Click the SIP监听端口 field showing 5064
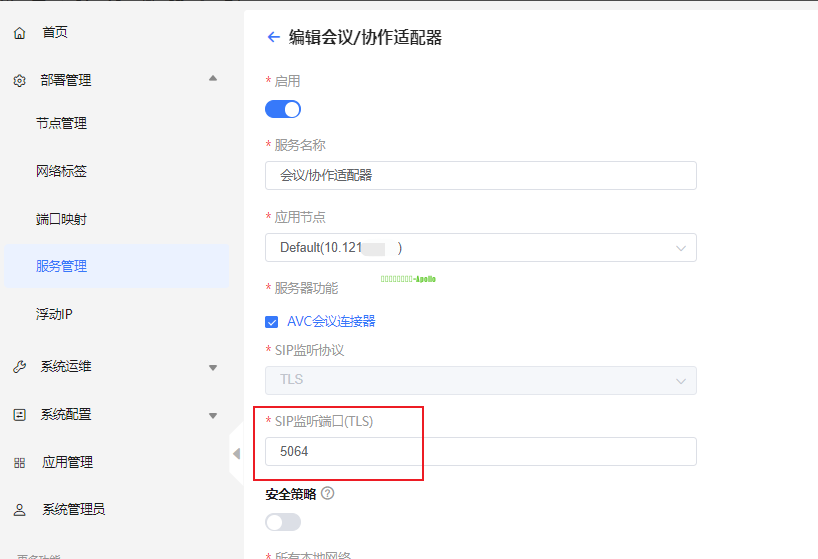Viewport: 818px width, 559px height. 480,452
